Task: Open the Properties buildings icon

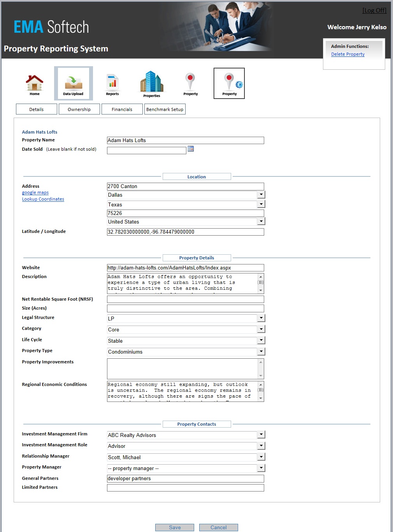Action: point(152,84)
